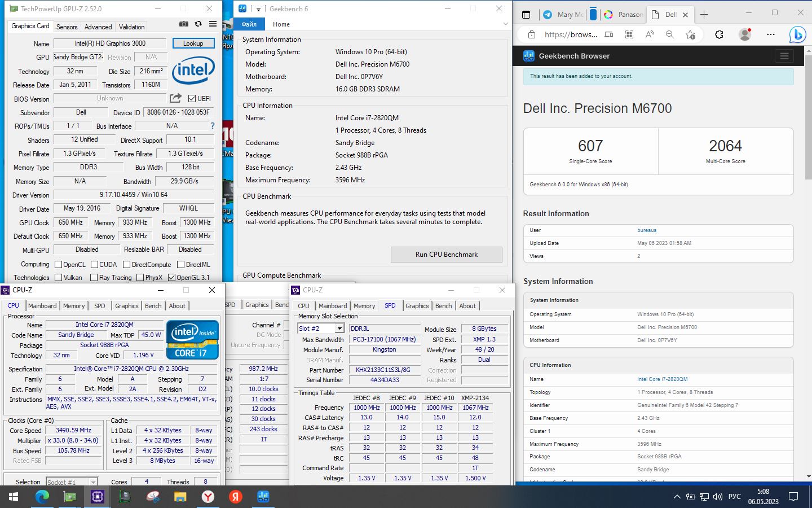The image size is (812, 508).
Task: Toggle Vulkan checkbox
Action: pos(58,277)
